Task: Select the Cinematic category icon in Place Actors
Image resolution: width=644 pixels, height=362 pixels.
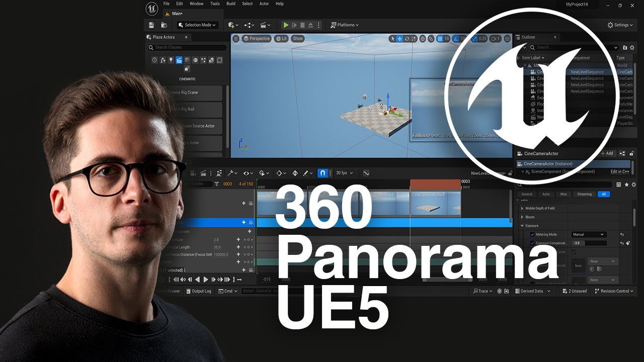Action: click(x=179, y=60)
